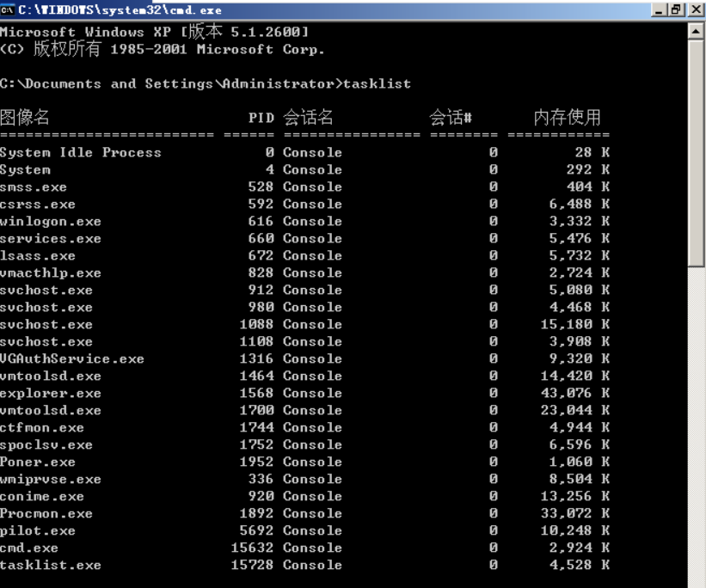Click memory value 15,180 K
Viewport: 706px width, 588px height.
(575, 324)
